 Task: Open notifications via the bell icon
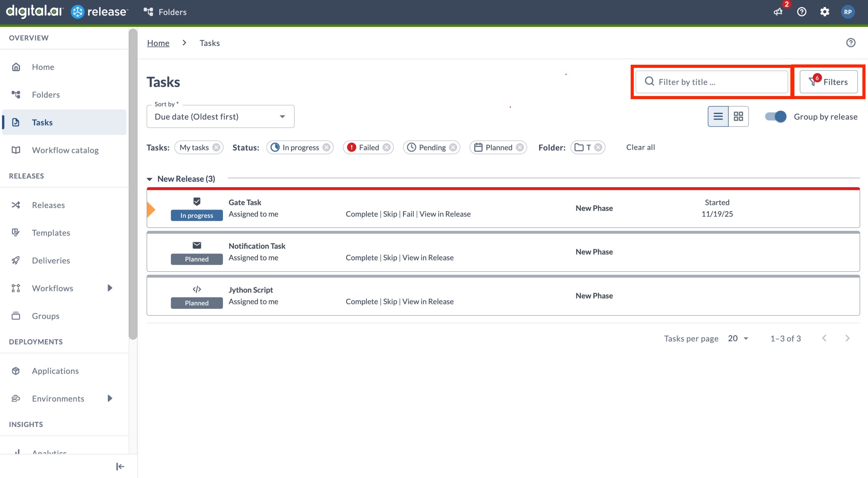coord(778,12)
